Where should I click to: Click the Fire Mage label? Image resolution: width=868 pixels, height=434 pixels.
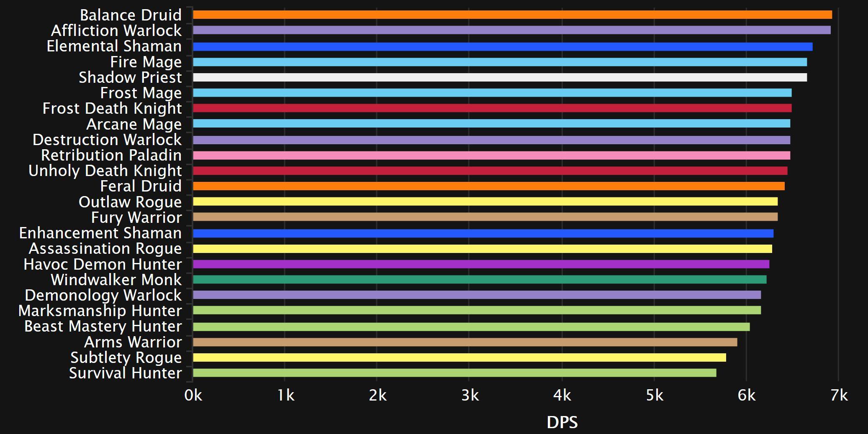146,62
